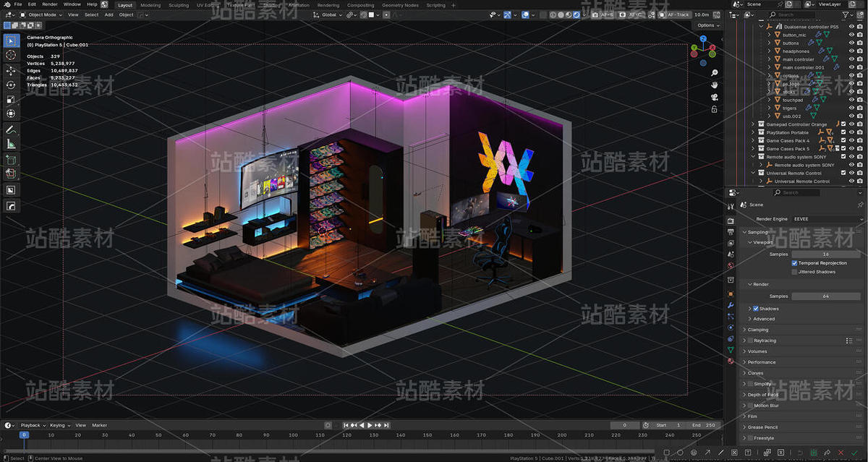Screen dimensions: 868x462
Task: Select the Cursor tool
Action: (x=11, y=55)
